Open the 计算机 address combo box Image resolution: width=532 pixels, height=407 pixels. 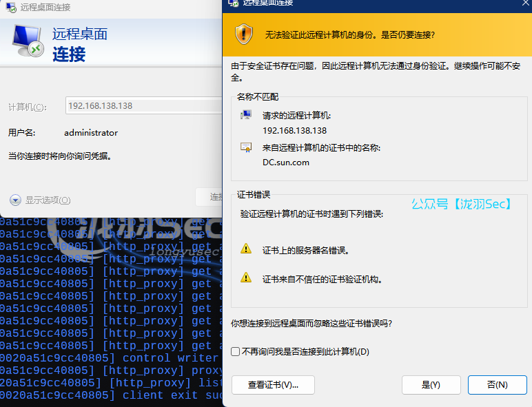pos(143,106)
